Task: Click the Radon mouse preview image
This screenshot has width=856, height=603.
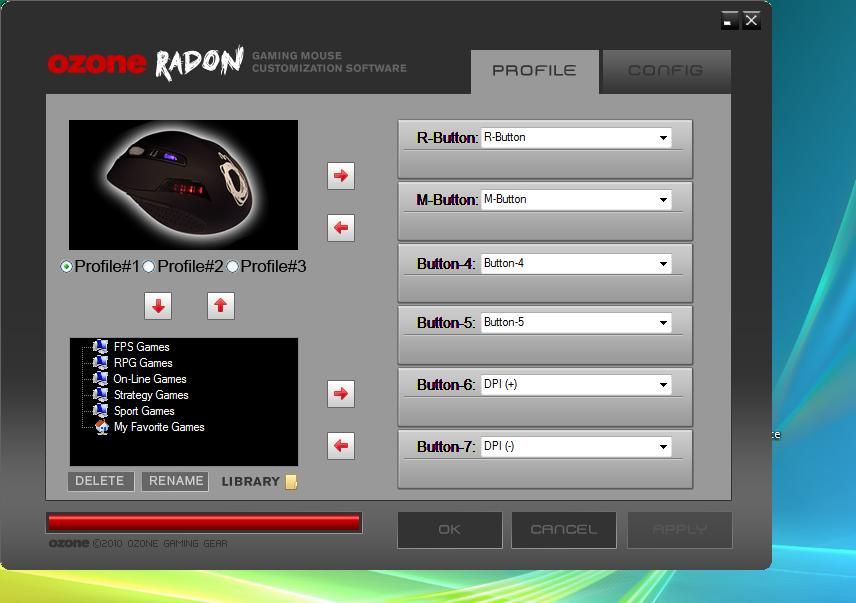Action: point(183,185)
